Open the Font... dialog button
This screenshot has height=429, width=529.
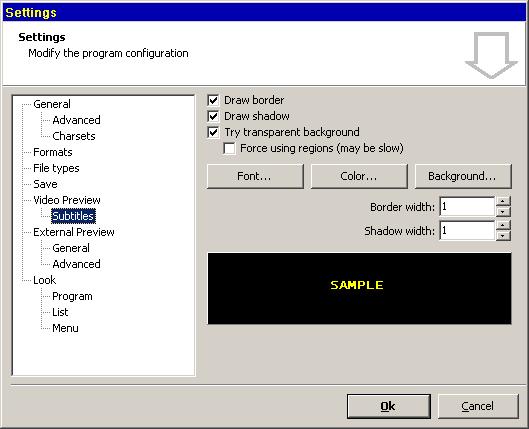pos(255,176)
